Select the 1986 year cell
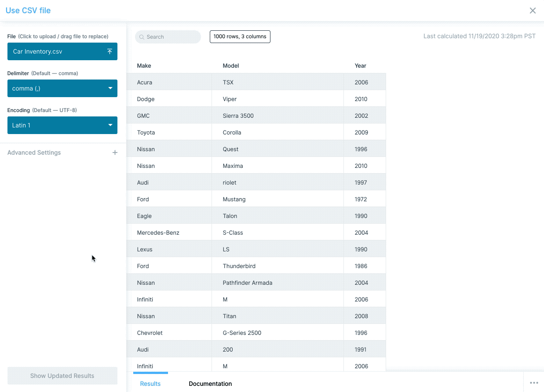This screenshot has width=544, height=392. [365, 266]
